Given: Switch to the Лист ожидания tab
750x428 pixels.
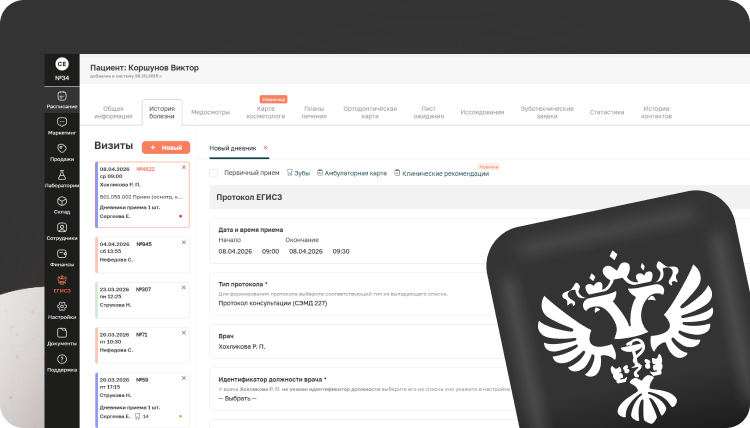Looking at the screenshot, I should coord(429,112).
